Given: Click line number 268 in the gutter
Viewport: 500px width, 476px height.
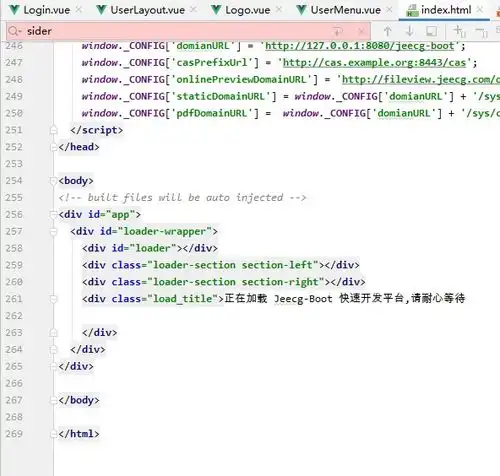Looking at the screenshot, I should coord(14,417).
